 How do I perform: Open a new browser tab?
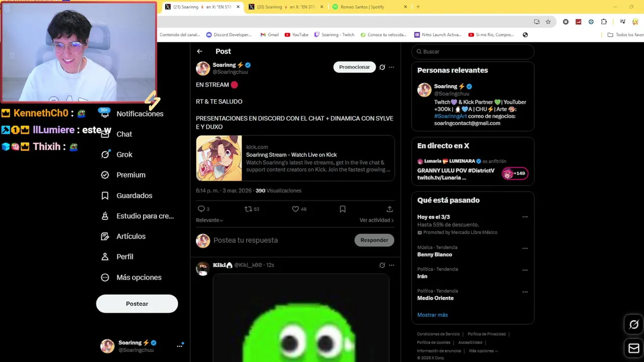(418, 7)
